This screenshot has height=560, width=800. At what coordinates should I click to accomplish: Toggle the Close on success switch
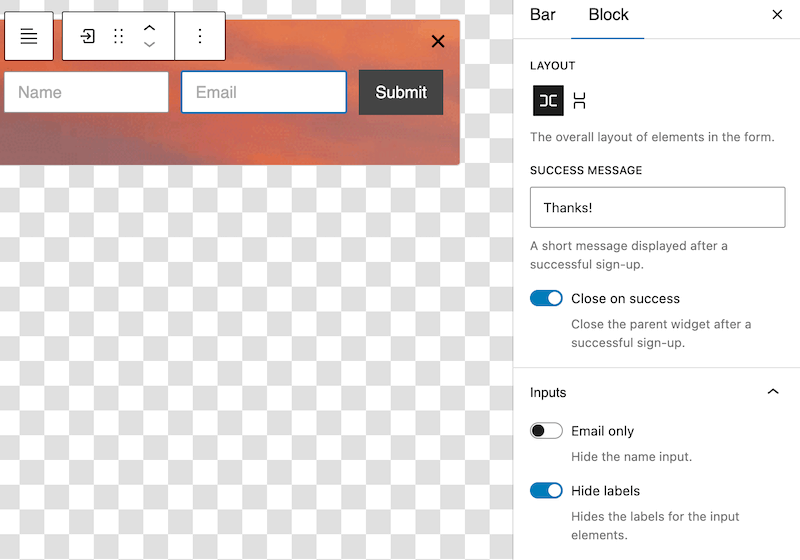click(546, 298)
